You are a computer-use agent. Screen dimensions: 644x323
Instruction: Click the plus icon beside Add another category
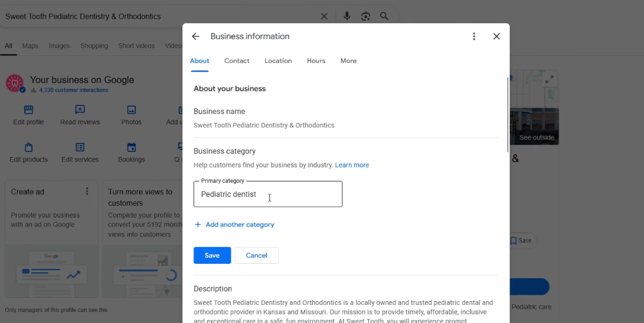click(x=197, y=225)
